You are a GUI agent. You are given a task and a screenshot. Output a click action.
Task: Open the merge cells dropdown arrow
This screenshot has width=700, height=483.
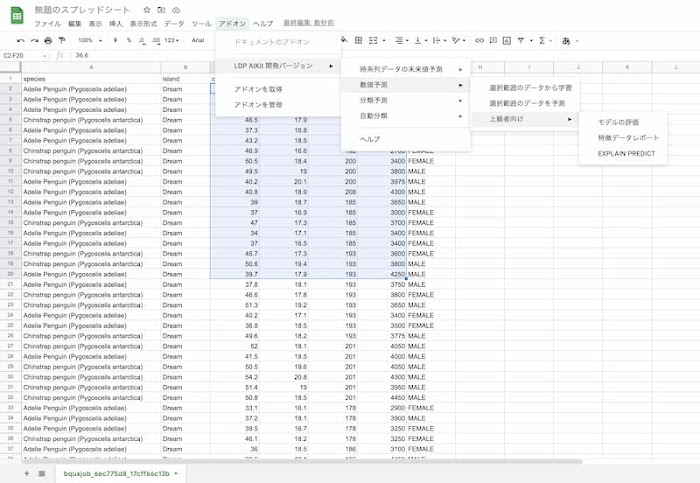point(384,41)
